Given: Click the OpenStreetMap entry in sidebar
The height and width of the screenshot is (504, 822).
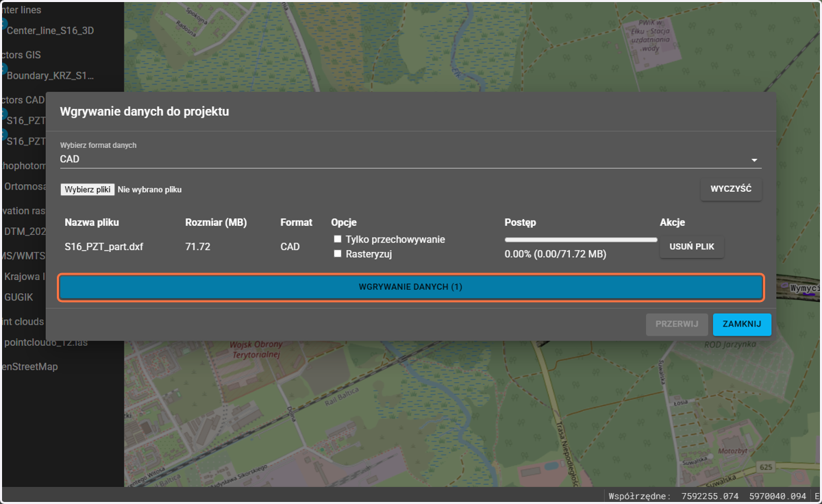Looking at the screenshot, I should tap(29, 367).
